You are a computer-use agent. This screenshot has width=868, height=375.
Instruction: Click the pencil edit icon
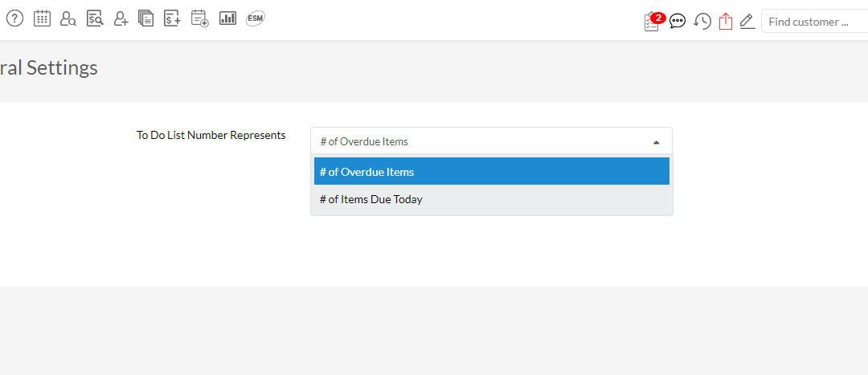point(747,22)
